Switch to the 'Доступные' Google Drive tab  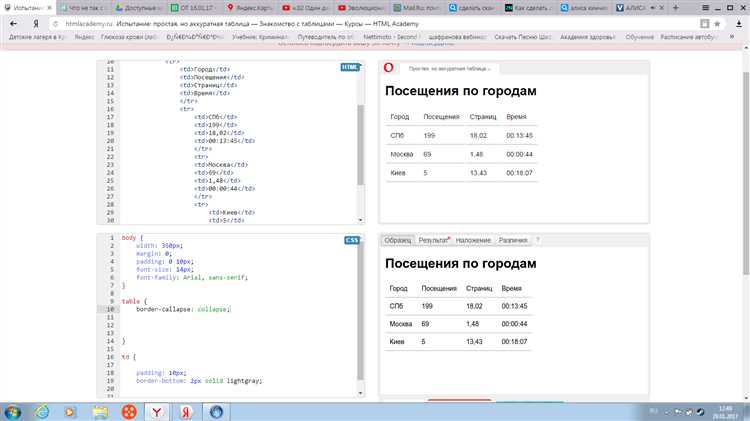point(138,8)
